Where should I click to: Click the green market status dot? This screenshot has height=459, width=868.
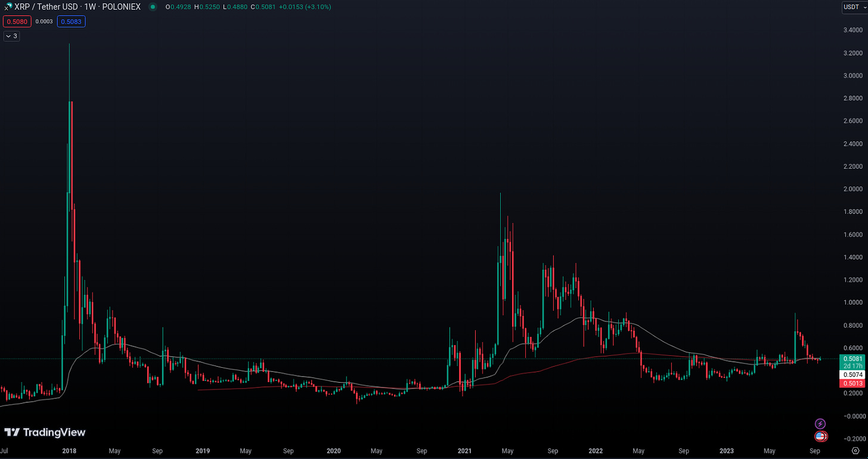[153, 7]
